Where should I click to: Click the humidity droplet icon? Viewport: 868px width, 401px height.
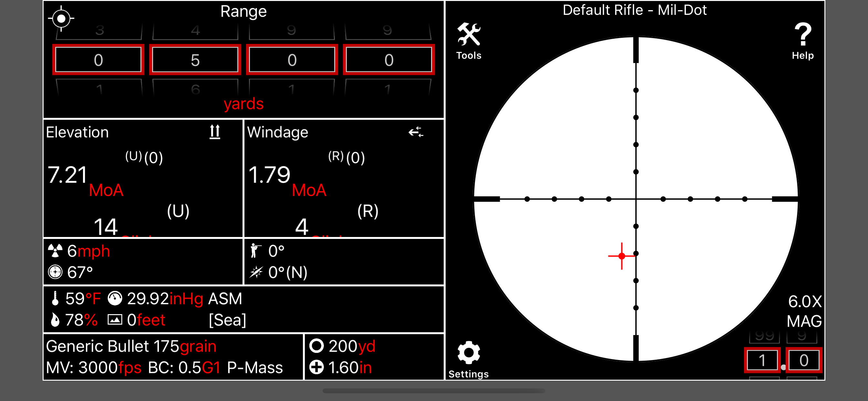55,319
